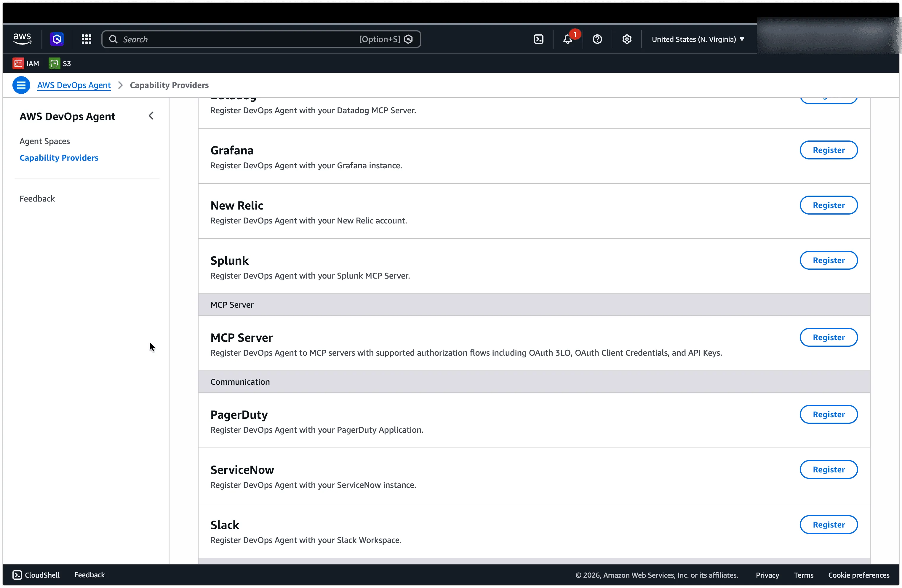Click the AWS DevOps Agent sidebar title
The height and width of the screenshot is (588, 902).
[x=68, y=116]
